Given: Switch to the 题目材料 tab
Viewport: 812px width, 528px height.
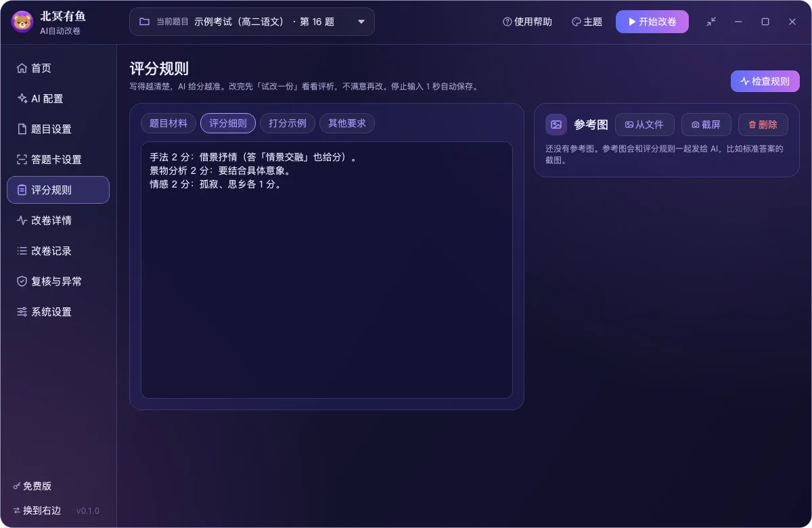Looking at the screenshot, I should 168,123.
